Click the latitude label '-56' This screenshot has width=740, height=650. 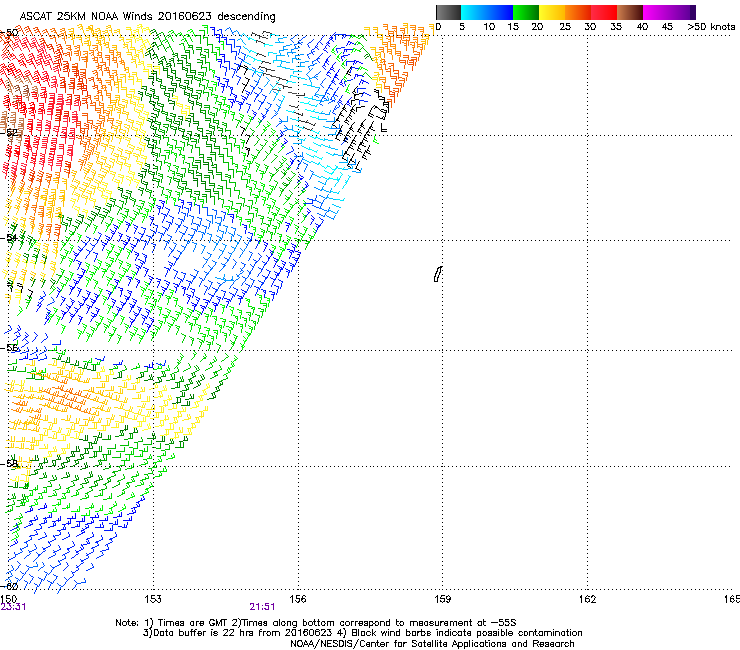10,348
